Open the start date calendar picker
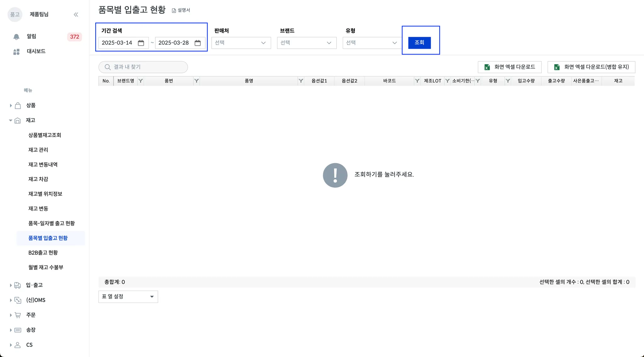 [x=141, y=43]
